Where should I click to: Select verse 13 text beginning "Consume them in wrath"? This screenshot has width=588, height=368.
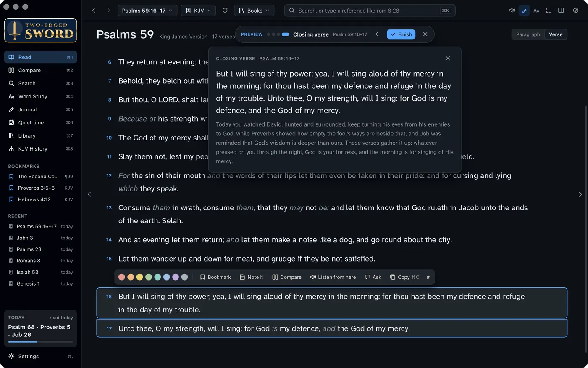[323, 214]
